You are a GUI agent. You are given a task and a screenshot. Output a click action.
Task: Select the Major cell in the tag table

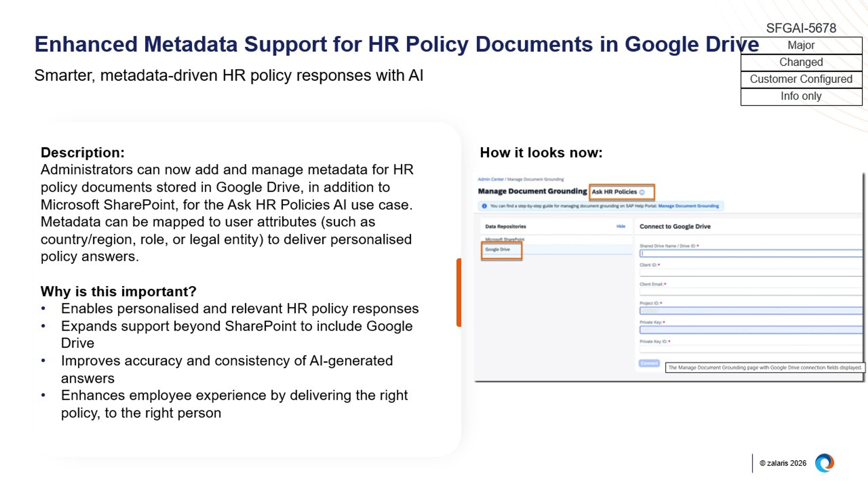click(801, 45)
